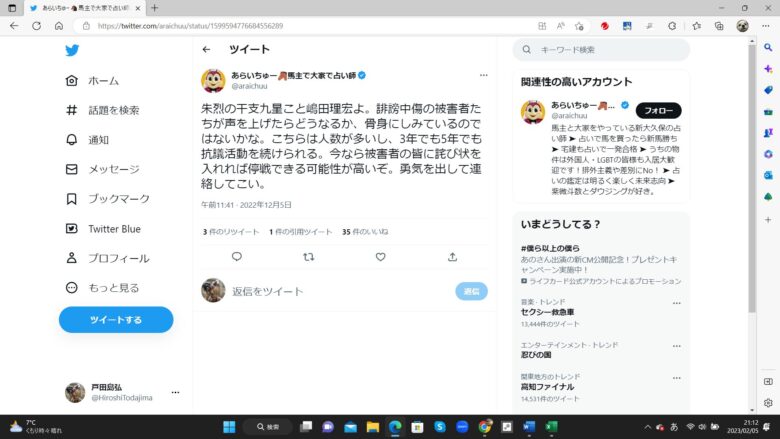
Task: Open browser Collections icon
Action: (x=719, y=26)
